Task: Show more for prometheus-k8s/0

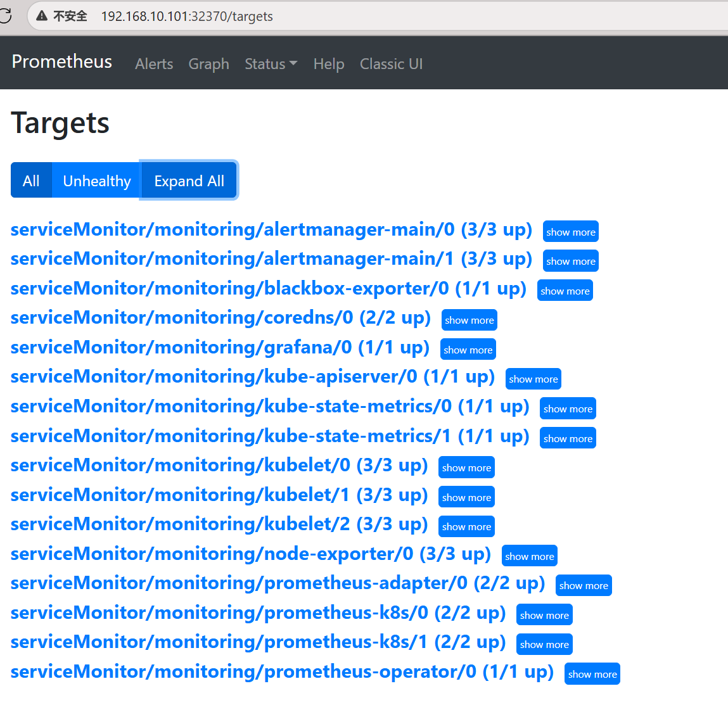Action: coord(545,615)
